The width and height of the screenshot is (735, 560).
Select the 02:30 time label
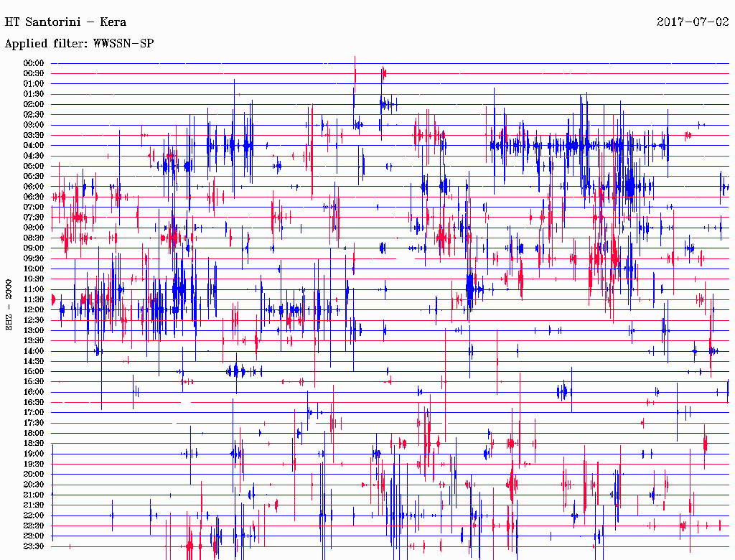34,114
